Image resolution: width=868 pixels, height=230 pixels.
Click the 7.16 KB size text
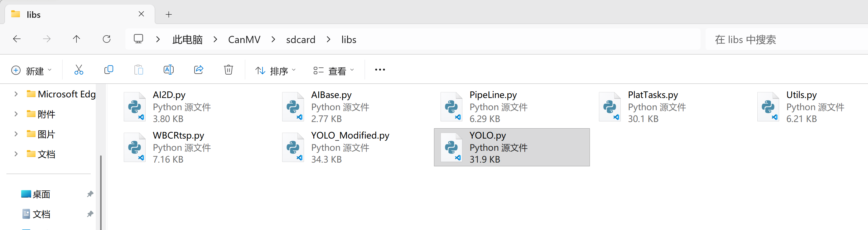(x=168, y=159)
